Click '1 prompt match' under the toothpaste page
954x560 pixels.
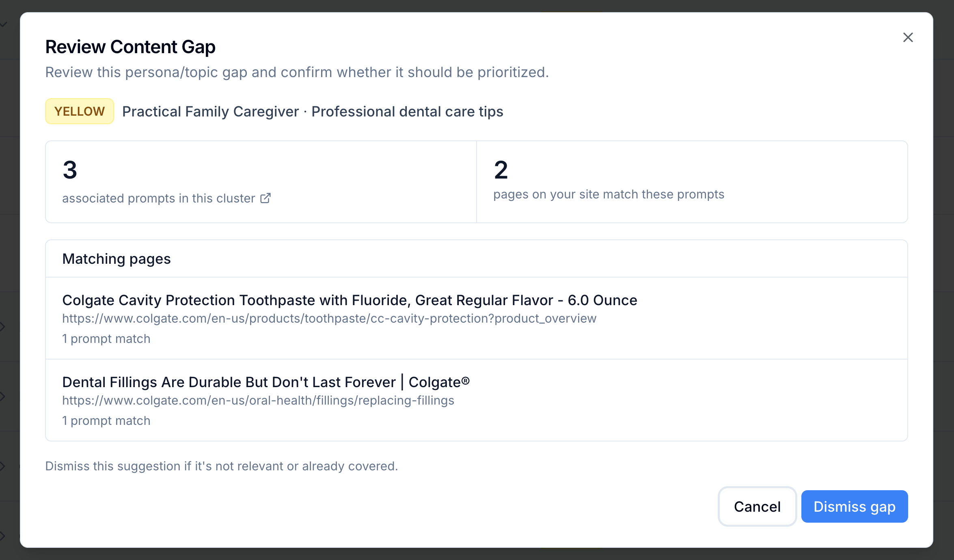click(x=106, y=339)
